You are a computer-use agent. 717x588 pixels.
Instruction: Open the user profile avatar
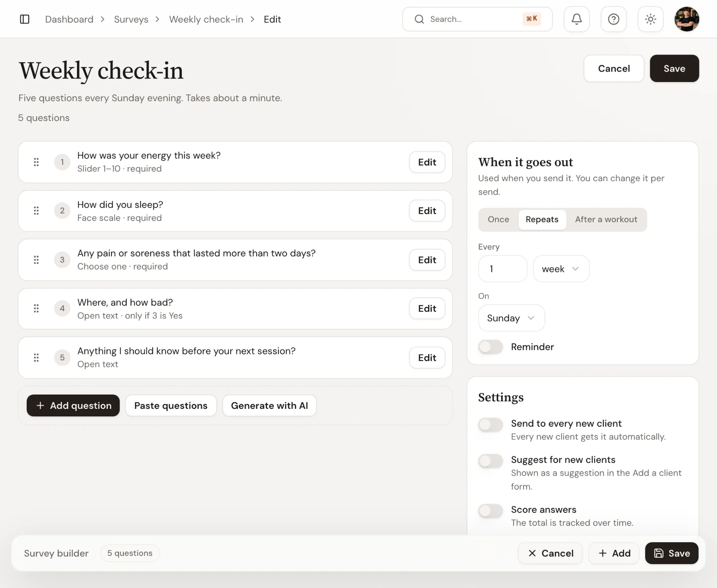687,19
